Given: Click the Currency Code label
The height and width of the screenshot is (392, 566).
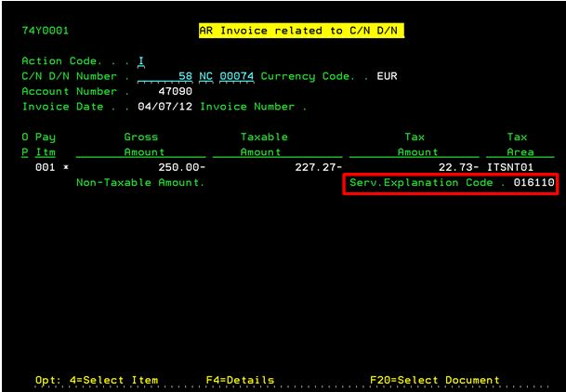Looking at the screenshot, I should (308, 76).
